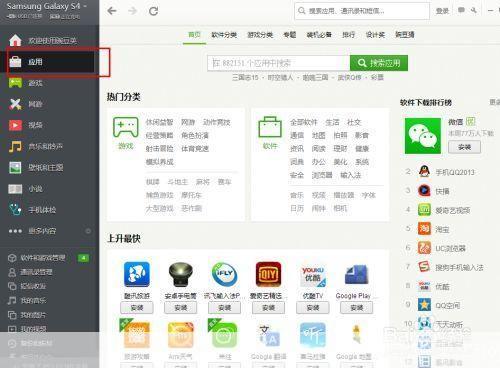Open the 腾讯旅游 app icon
Screen dimensions: 500x368
click(137, 275)
